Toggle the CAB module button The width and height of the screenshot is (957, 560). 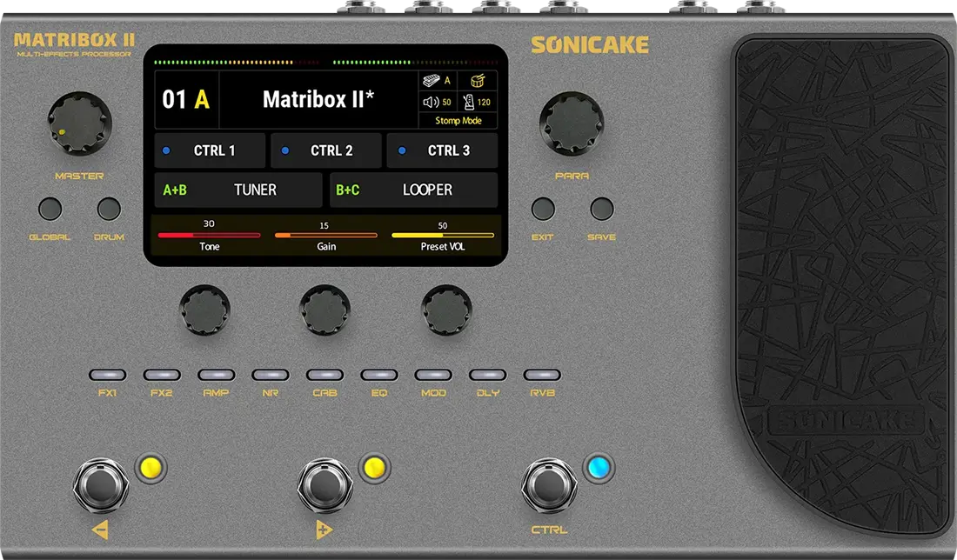(x=325, y=375)
